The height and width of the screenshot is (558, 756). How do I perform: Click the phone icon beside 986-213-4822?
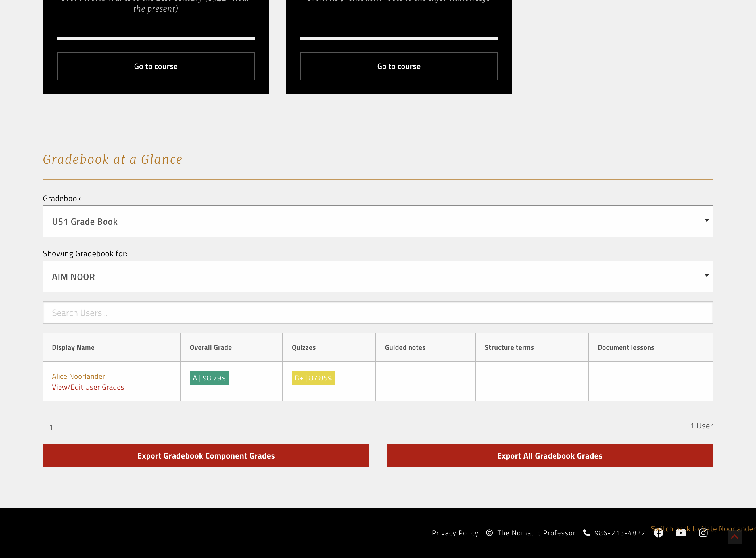[x=586, y=533]
